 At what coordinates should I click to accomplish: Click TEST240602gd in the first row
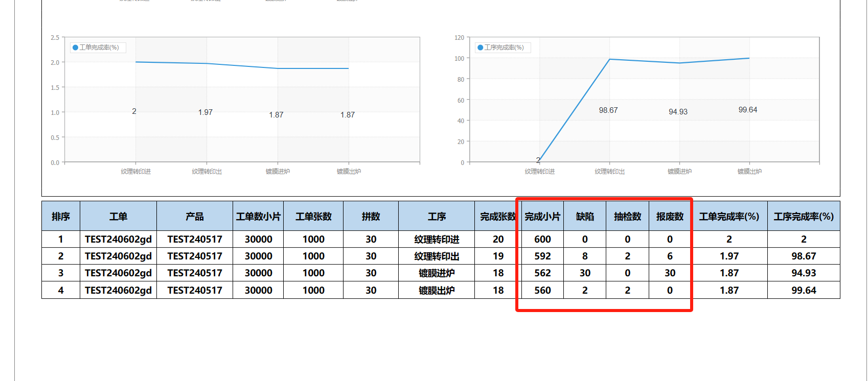[118, 240]
